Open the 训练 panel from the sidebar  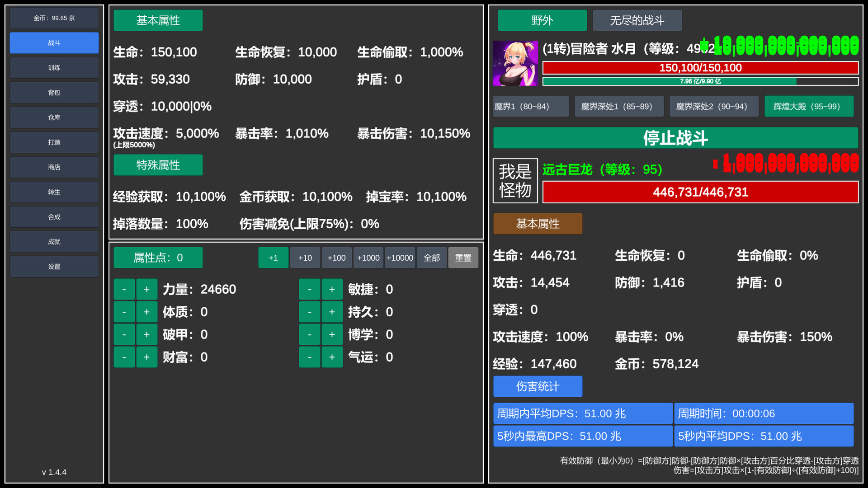(54, 67)
